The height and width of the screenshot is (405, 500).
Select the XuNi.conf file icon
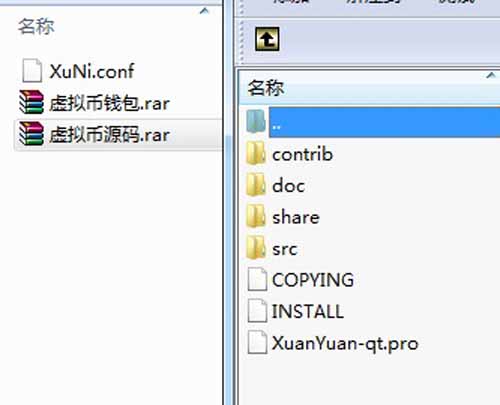click(32, 70)
